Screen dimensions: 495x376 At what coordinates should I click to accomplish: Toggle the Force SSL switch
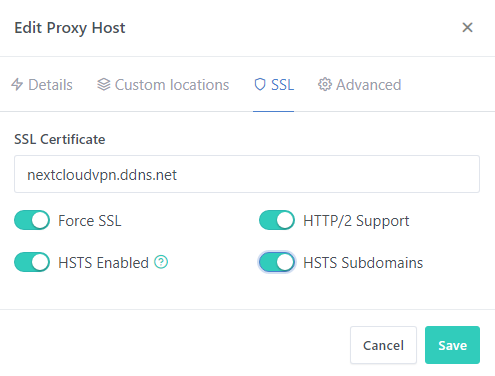[32, 220]
